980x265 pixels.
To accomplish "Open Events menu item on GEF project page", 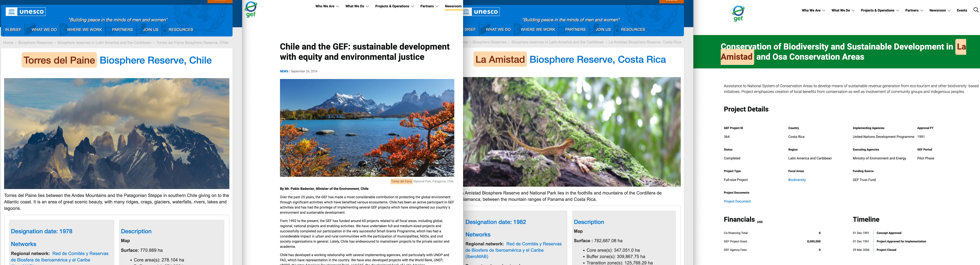I will pos(962,10).
